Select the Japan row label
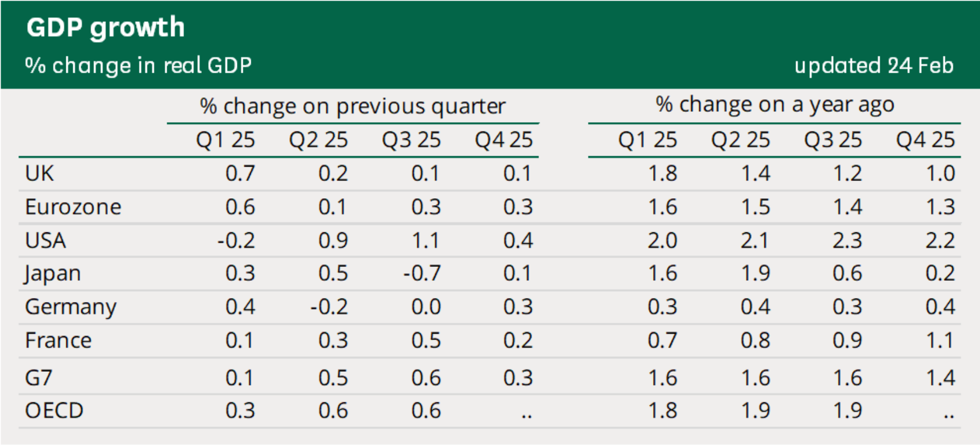The image size is (980, 445). point(52,274)
